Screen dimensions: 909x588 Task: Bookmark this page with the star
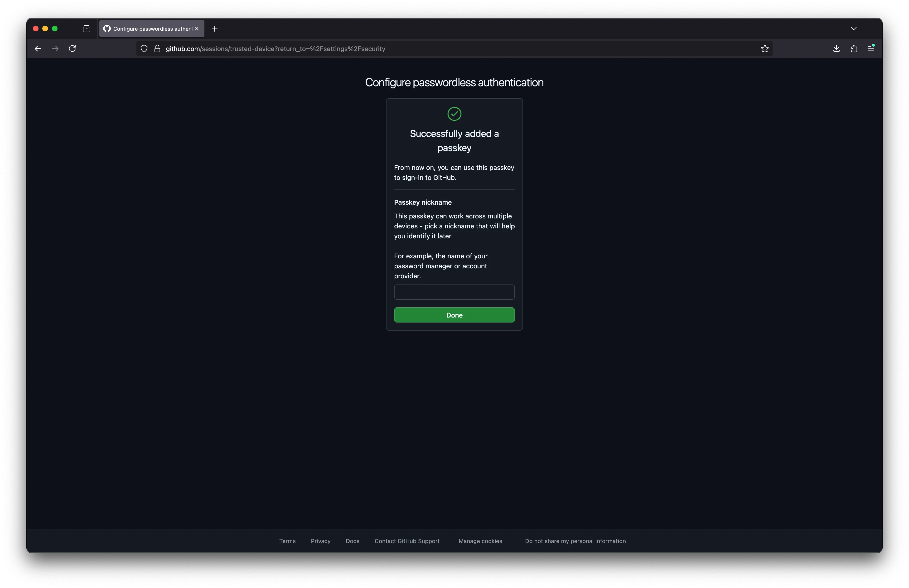click(x=764, y=48)
